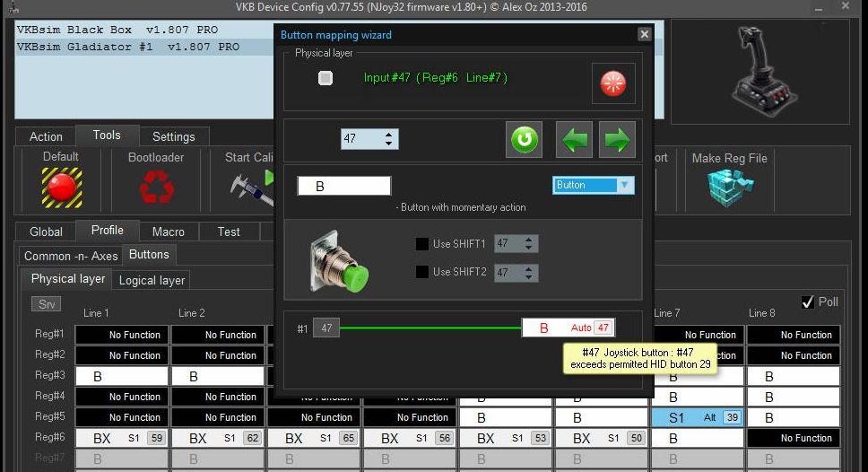The image size is (868, 472).
Task: Click Reg#6 Line 8 No Function cell
Action: [794, 438]
